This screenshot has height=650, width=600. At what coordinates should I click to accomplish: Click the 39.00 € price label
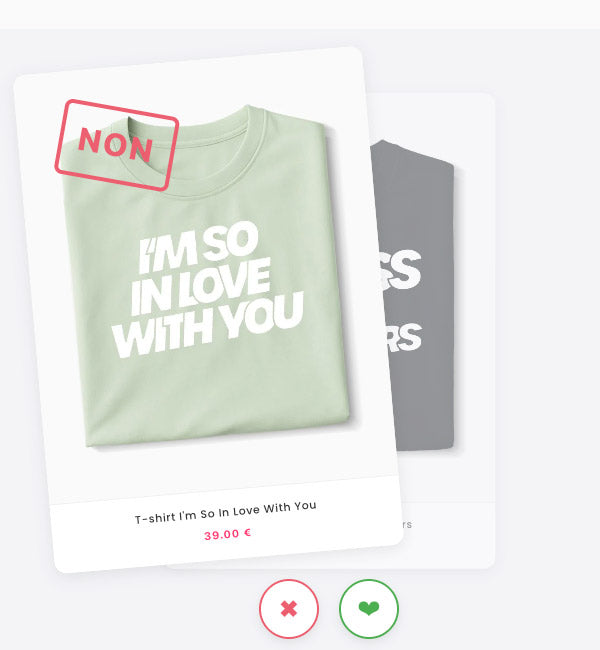point(228,534)
